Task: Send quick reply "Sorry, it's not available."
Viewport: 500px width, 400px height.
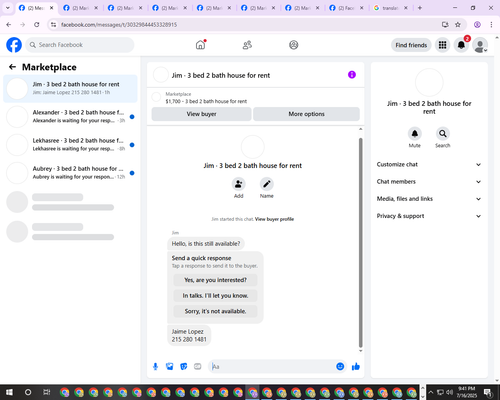Action: (x=215, y=311)
